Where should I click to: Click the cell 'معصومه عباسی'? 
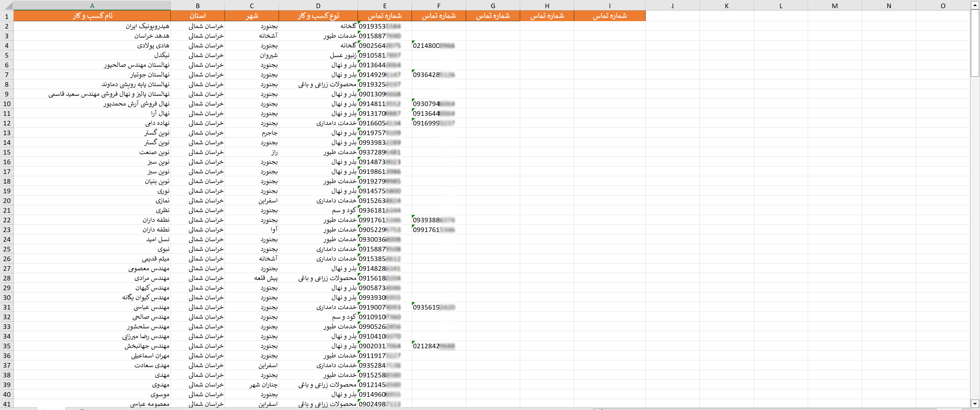[x=92, y=404]
